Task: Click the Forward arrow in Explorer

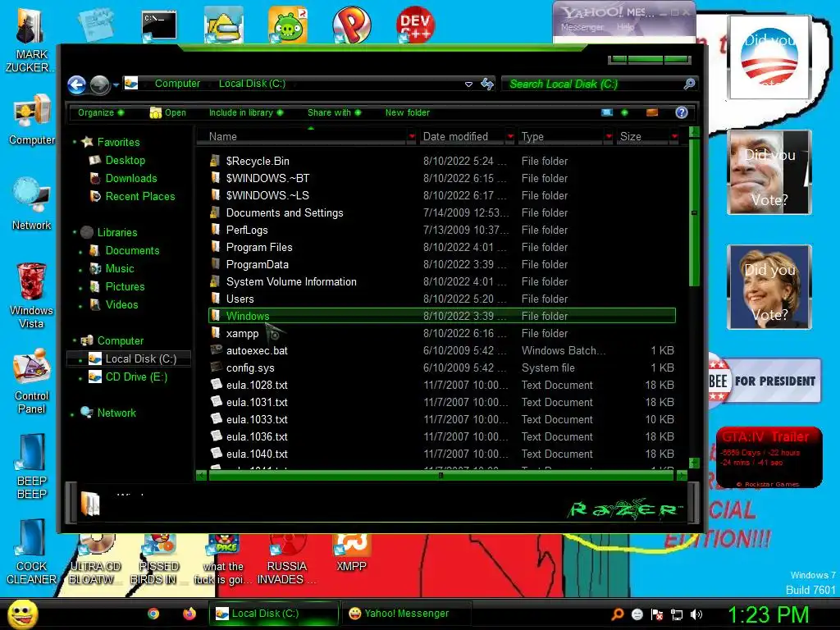Action: pos(99,84)
